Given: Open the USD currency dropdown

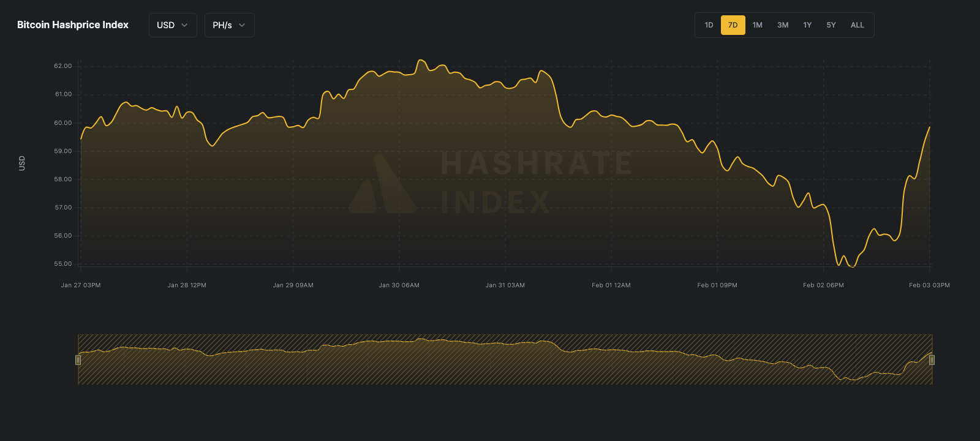Looking at the screenshot, I should (x=173, y=25).
